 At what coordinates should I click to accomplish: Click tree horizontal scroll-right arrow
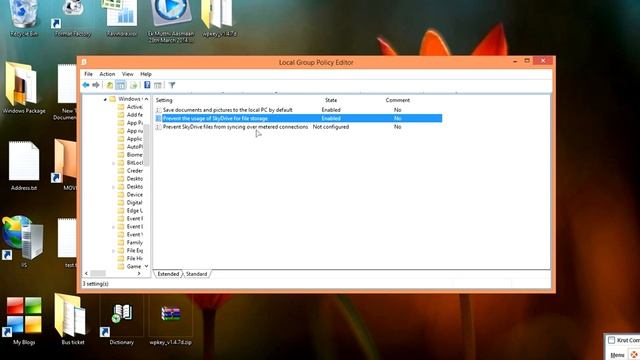139,273
